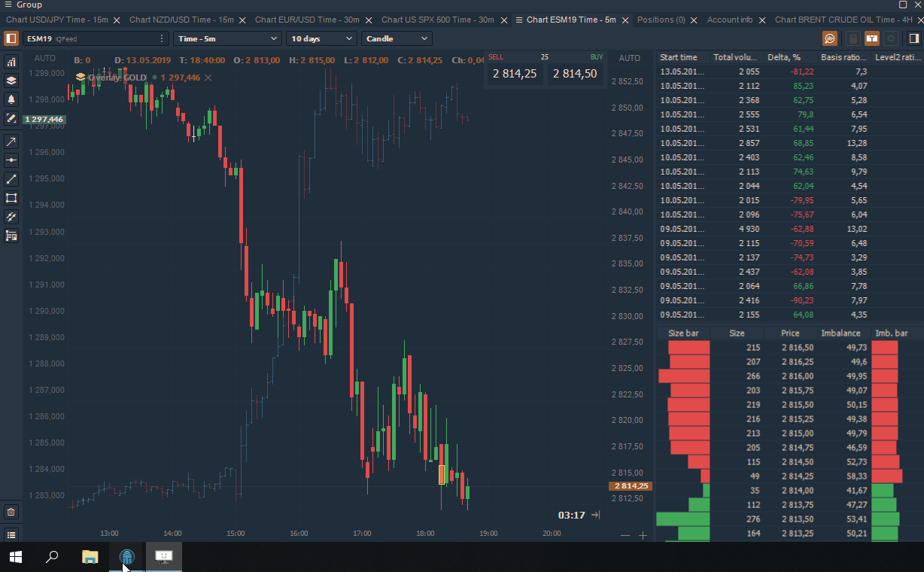This screenshot has height=572, width=924.
Task: Click the trash icon to remove drawings
Action: click(11, 513)
